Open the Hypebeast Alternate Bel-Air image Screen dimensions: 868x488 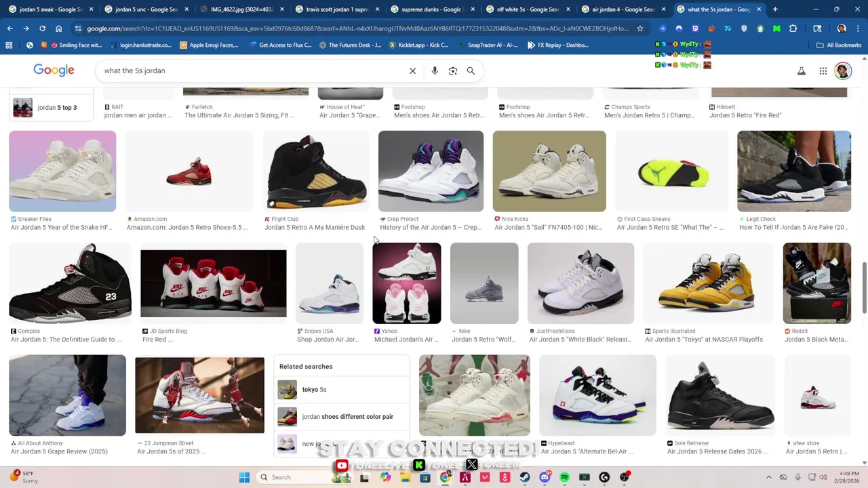[x=597, y=395]
